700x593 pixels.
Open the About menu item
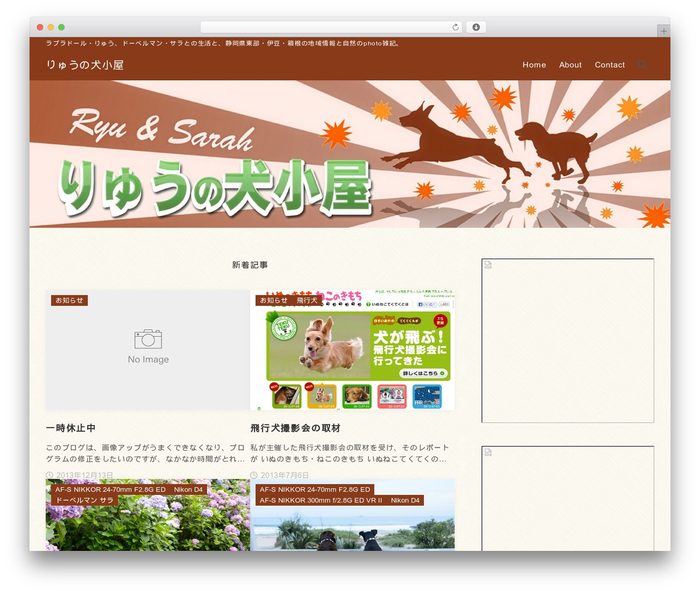pyautogui.click(x=570, y=65)
